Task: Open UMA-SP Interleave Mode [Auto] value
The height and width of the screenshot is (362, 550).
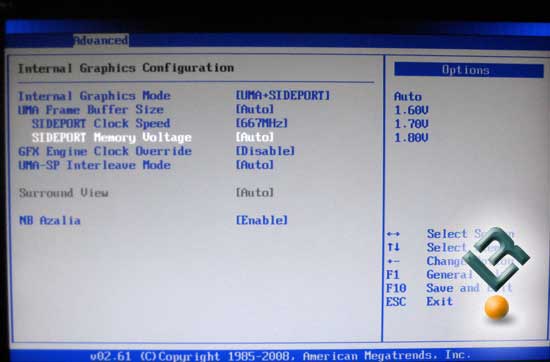Action: 255,165
